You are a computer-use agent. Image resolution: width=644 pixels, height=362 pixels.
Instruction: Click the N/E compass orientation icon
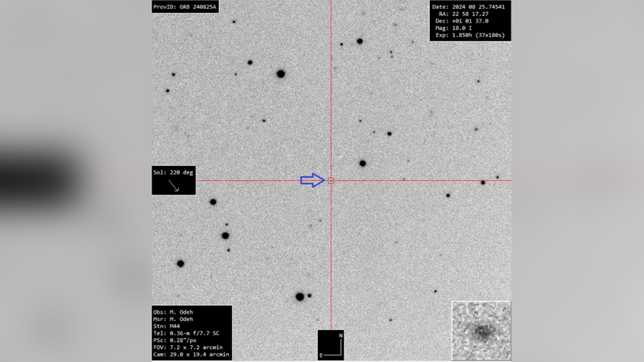tap(331, 343)
